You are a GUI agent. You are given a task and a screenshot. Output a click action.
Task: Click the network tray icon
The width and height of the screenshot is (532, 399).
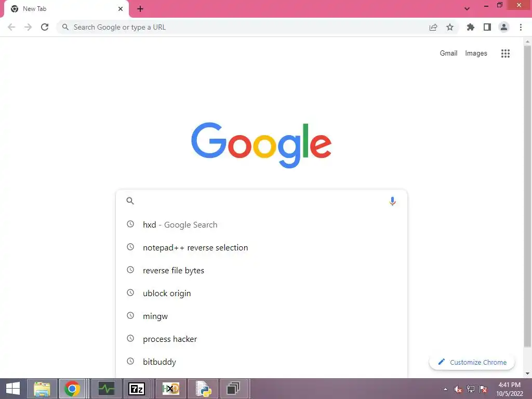click(x=471, y=389)
